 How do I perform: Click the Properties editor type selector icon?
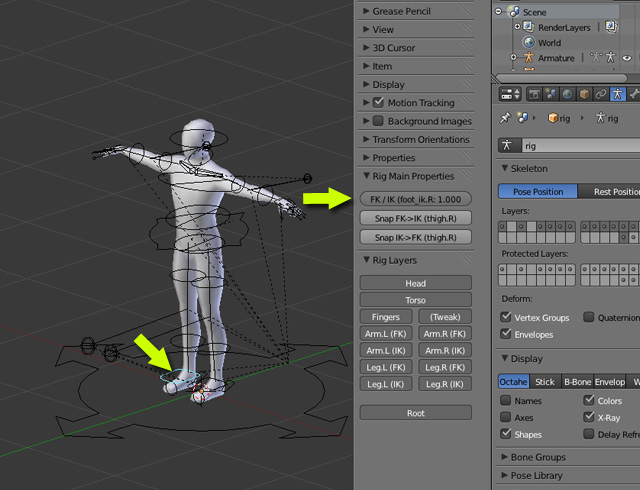tap(510, 94)
